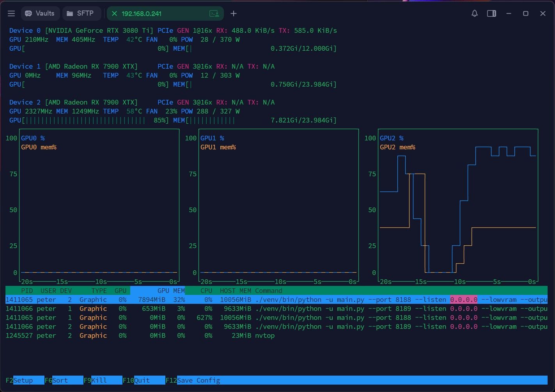Choose F10 Quit in nvtop

(144, 380)
